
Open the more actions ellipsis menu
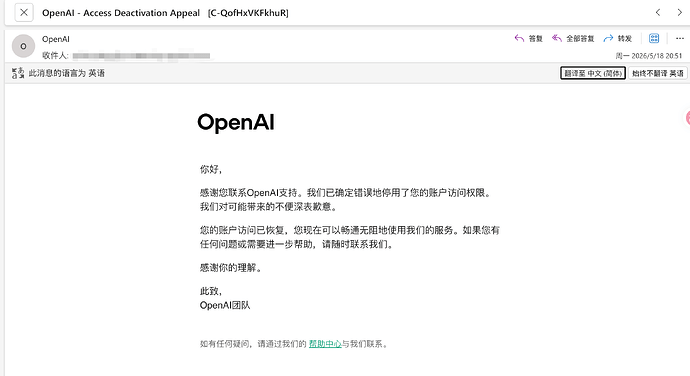(680, 38)
